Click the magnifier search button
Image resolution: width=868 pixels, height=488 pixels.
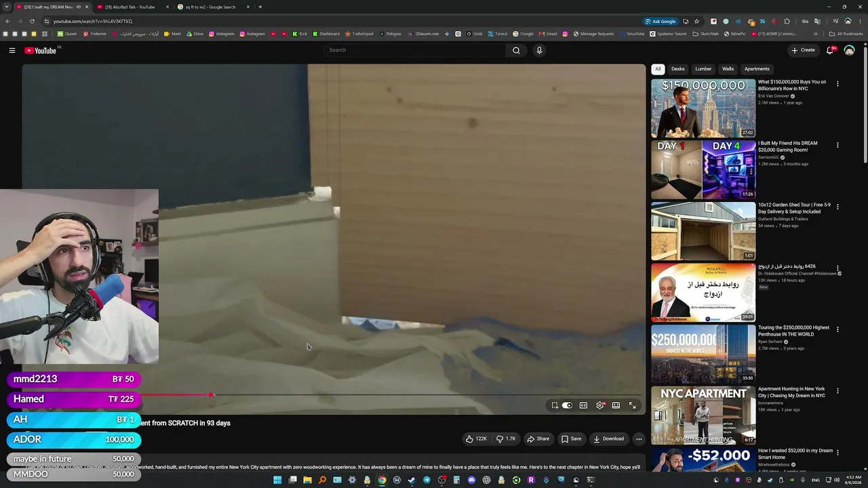516,50
